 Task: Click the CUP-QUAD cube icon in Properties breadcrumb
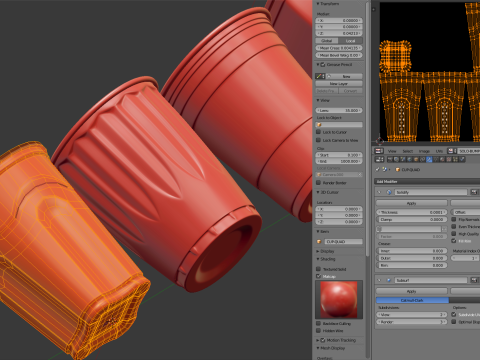point(398,170)
